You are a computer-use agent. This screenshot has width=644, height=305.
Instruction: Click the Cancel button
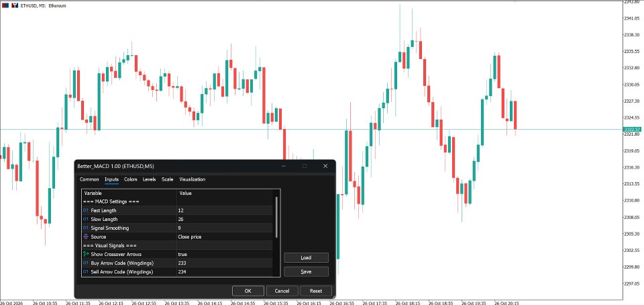click(x=282, y=291)
